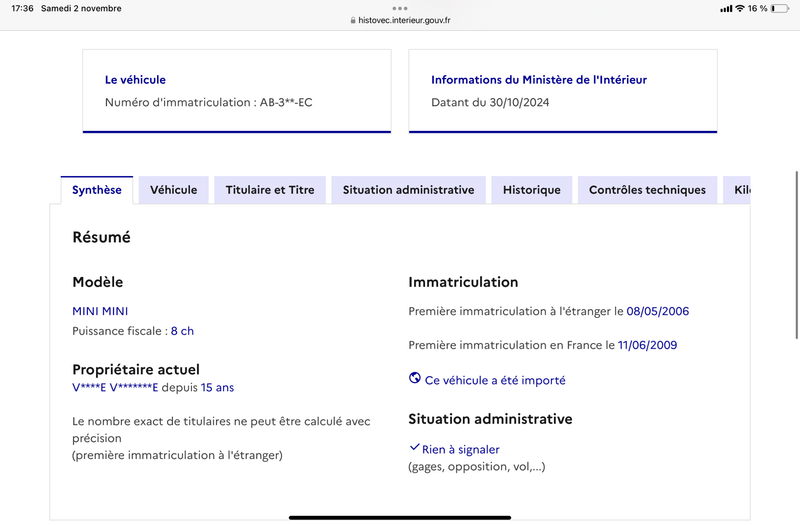This screenshot has width=800, height=525.
Task: Go to the Contrôles techniques tab
Action: coord(647,190)
